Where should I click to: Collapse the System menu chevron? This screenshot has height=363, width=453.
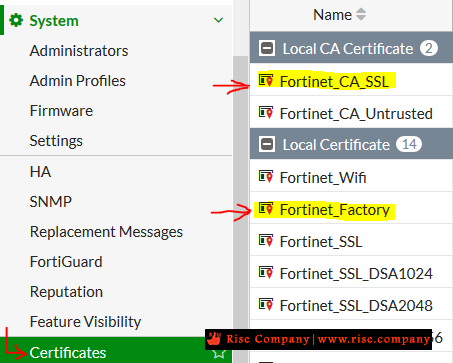coord(218,21)
